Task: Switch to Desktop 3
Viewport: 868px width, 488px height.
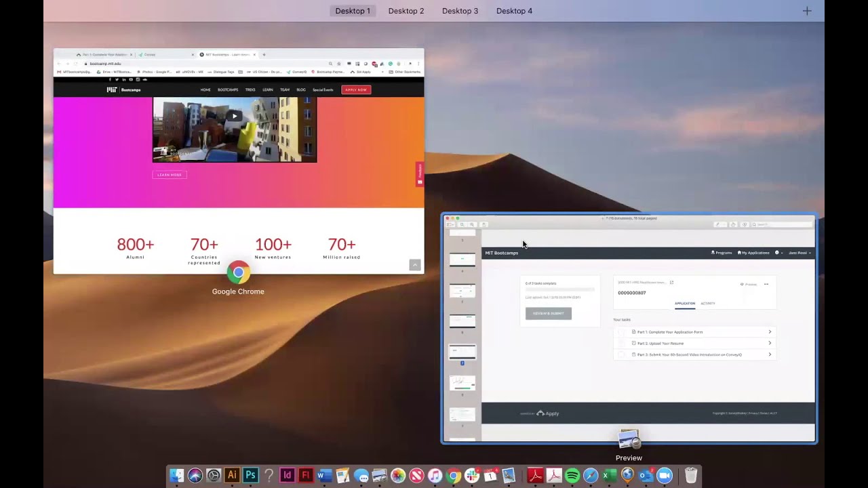Action: [x=460, y=11]
